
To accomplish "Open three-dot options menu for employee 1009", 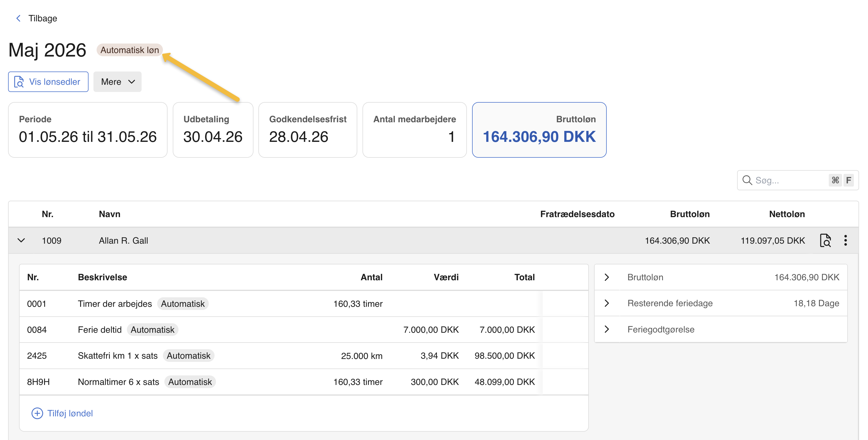I will (846, 240).
